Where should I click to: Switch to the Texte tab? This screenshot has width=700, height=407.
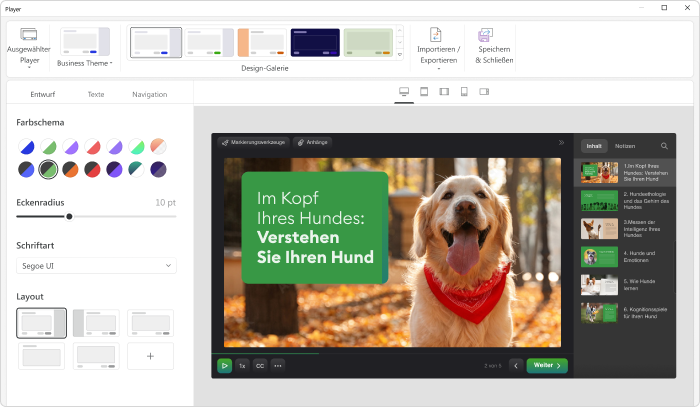pos(96,94)
